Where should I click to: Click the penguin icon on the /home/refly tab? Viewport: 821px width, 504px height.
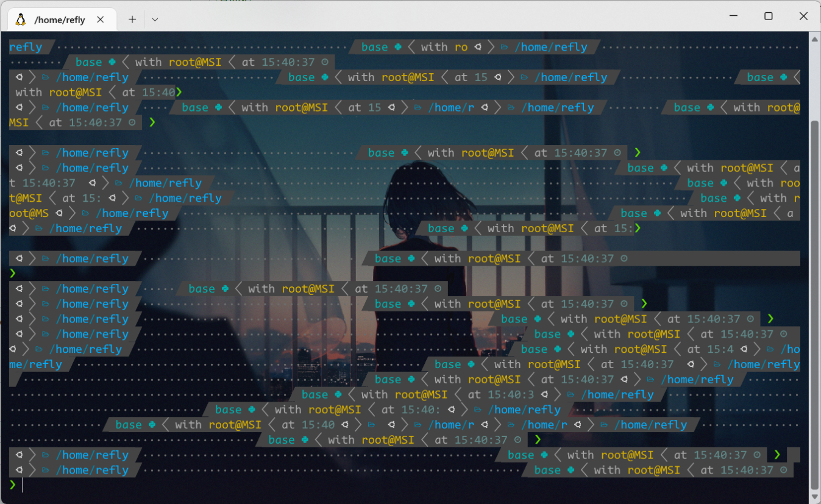[20, 18]
